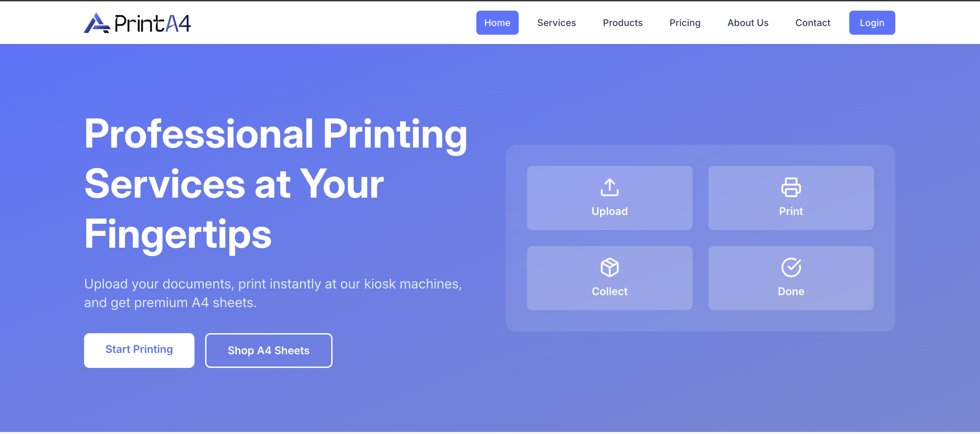The image size is (980, 434).
Task: Select the highlighted Home tab
Action: point(497,23)
